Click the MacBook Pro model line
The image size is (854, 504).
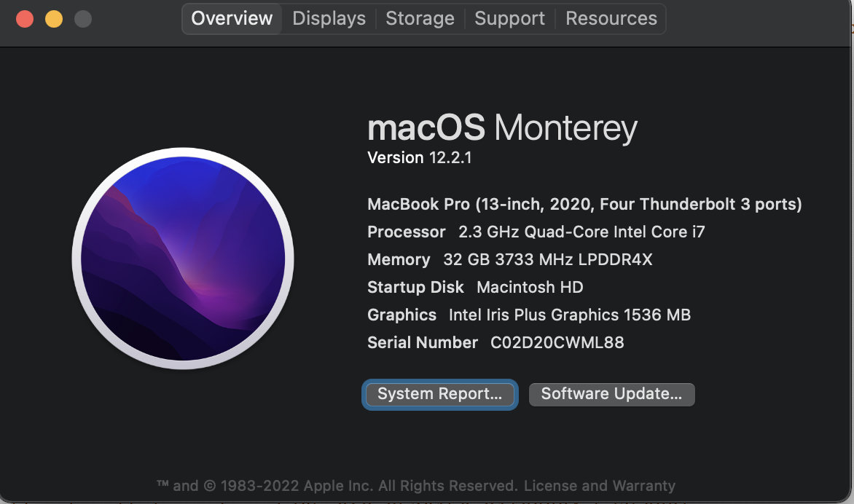click(584, 204)
